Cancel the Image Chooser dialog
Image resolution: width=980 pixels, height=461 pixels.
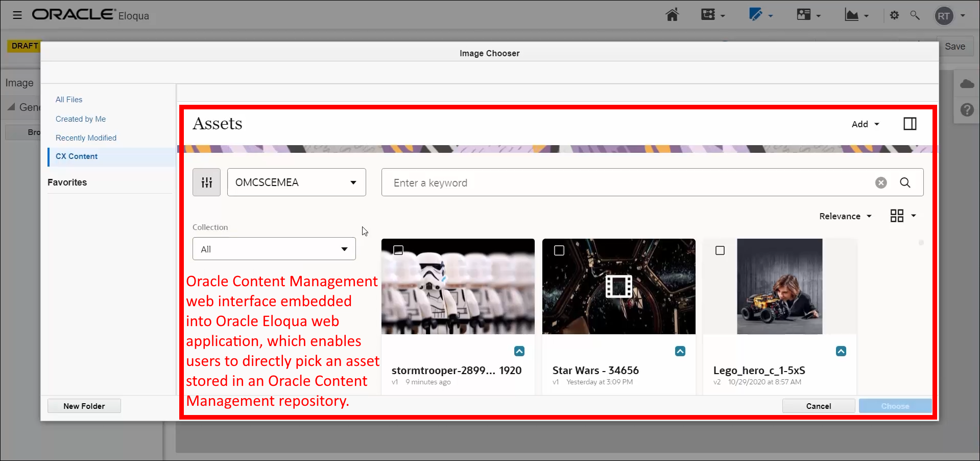(818, 405)
